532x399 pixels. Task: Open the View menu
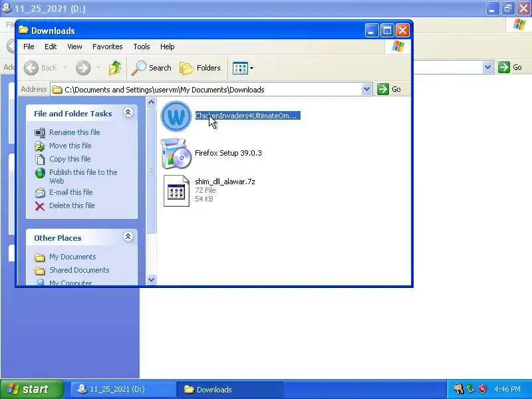(74, 47)
